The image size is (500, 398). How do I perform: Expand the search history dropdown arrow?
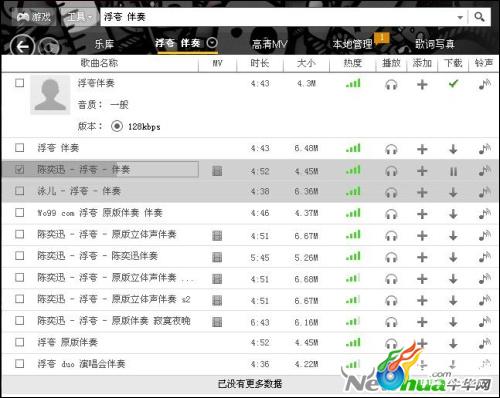(x=460, y=17)
